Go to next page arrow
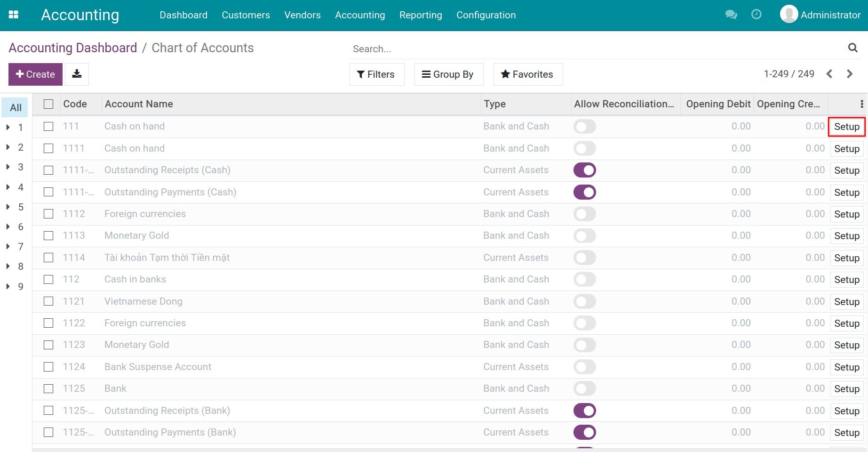 click(850, 74)
